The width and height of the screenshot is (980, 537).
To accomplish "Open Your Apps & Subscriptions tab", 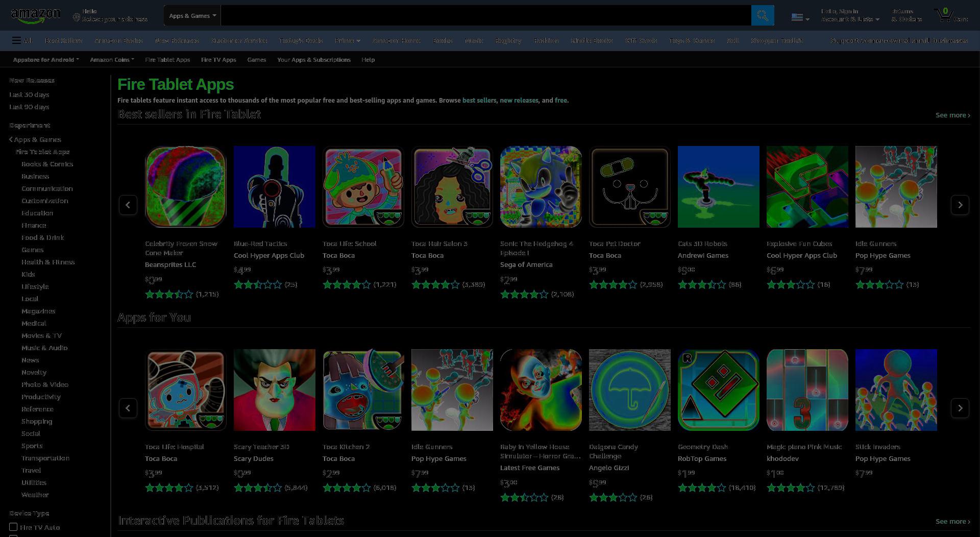I will [x=314, y=60].
